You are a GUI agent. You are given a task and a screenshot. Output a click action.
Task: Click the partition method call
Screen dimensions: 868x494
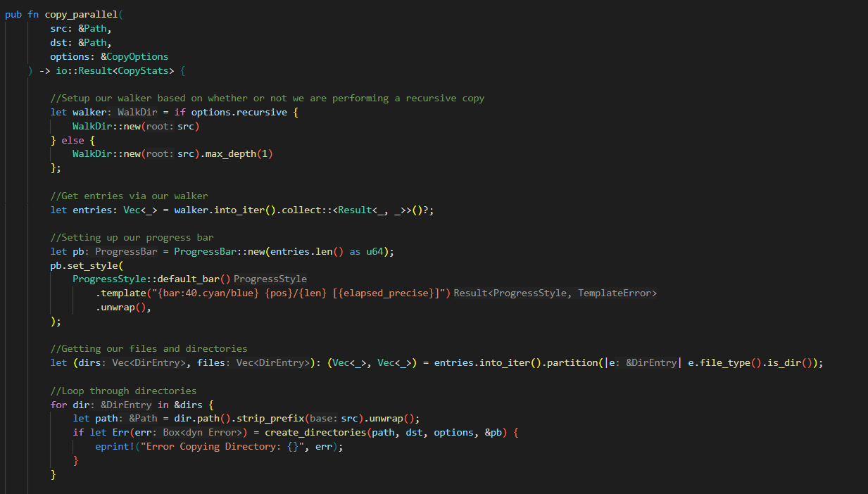tap(569, 362)
